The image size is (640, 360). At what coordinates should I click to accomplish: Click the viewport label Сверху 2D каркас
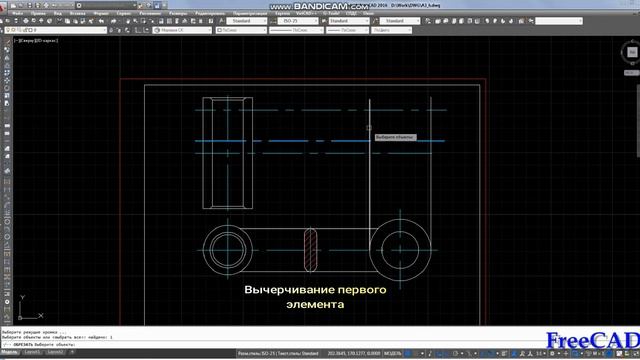36,41
